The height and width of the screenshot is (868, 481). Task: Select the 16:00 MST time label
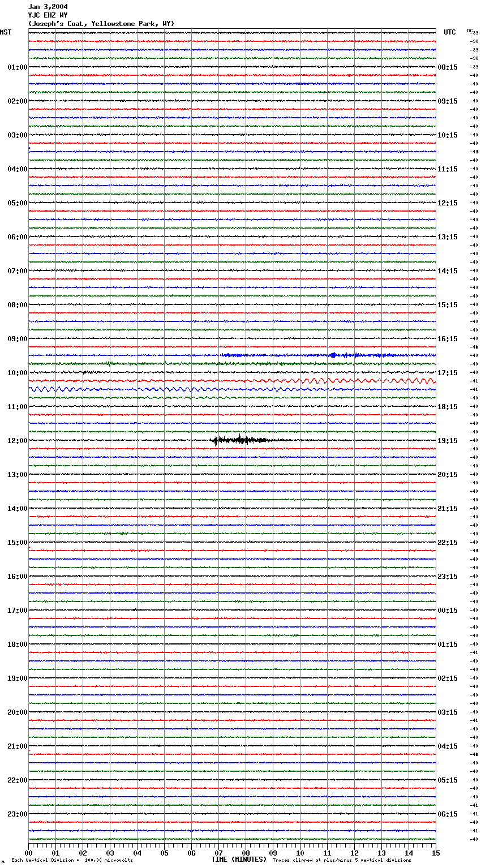click(18, 577)
